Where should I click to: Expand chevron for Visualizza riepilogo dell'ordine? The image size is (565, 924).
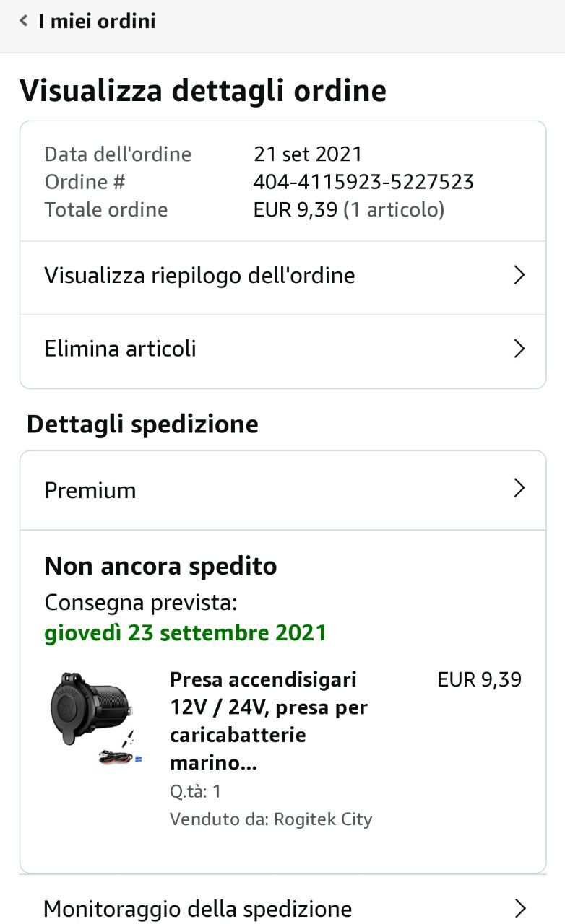click(x=519, y=275)
